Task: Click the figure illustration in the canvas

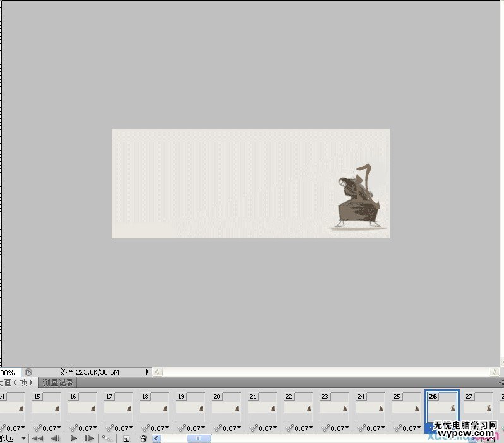Action: (358, 197)
